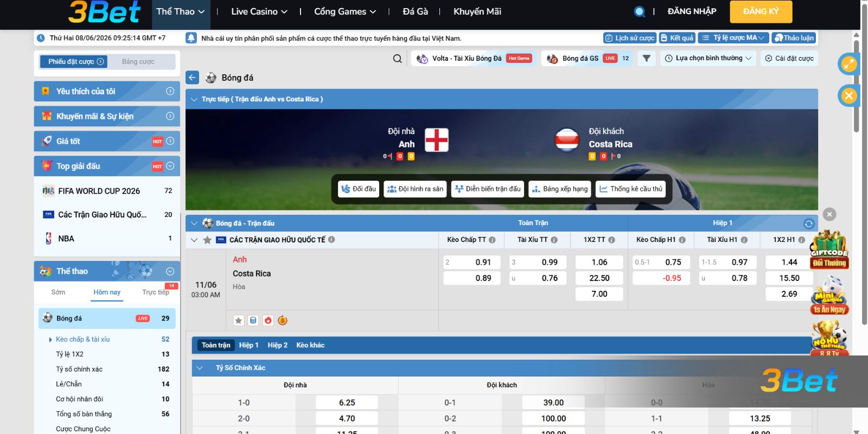Select the Kèo khác tab

[x=310, y=345]
